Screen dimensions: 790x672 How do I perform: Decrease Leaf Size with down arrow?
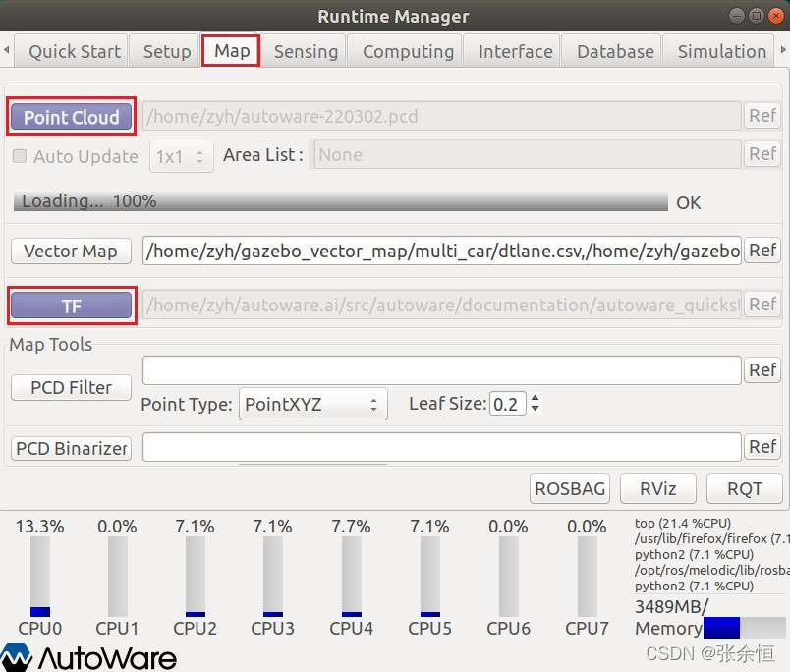536,409
